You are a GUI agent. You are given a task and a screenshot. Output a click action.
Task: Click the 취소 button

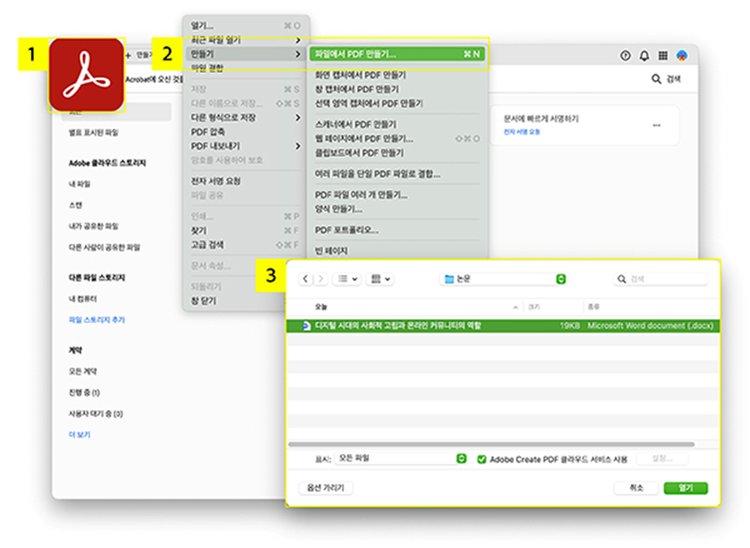pyautogui.click(x=636, y=488)
